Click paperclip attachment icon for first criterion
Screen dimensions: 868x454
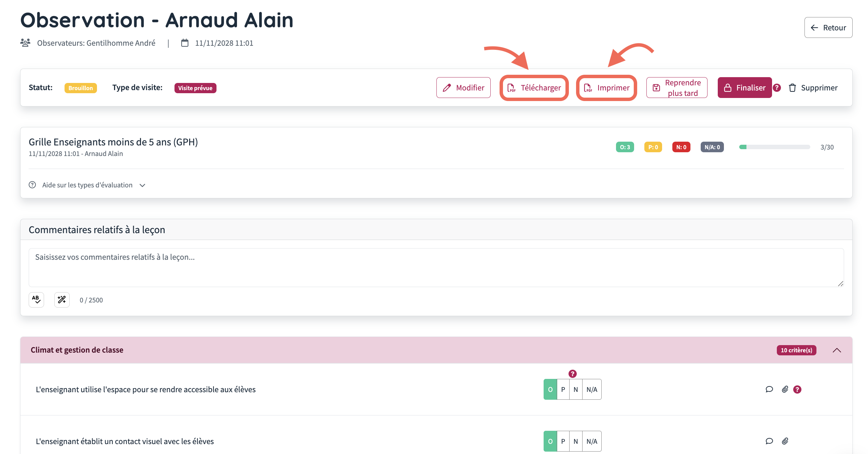click(x=785, y=389)
